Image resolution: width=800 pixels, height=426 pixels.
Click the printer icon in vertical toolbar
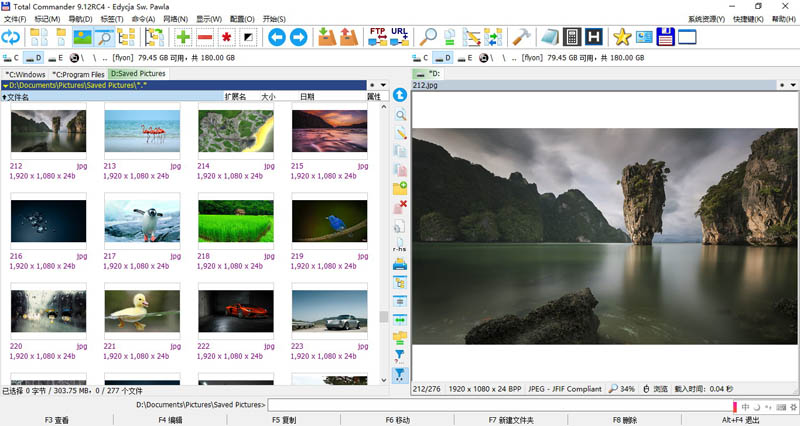pos(400,264)
